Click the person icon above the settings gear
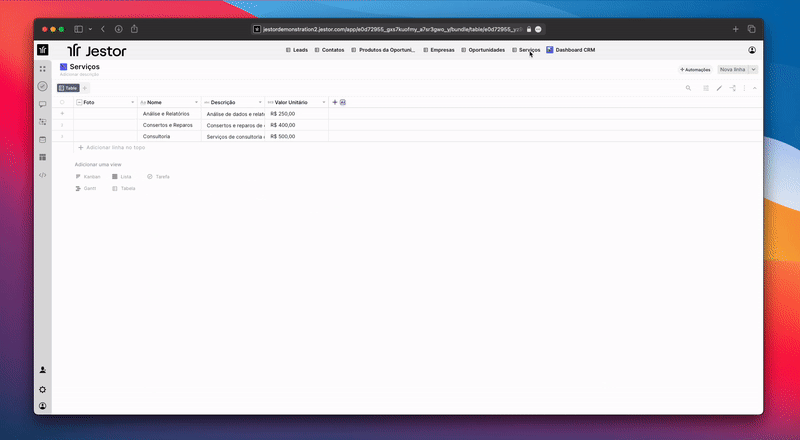This screenshot has width=800, height=440. click(43, 370)
